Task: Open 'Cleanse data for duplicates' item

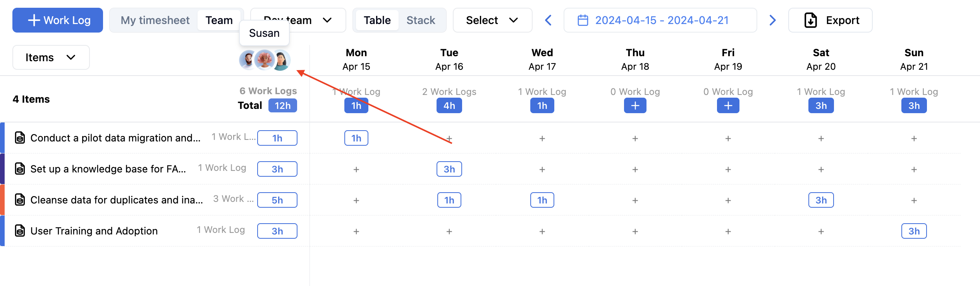Action: 116,200
